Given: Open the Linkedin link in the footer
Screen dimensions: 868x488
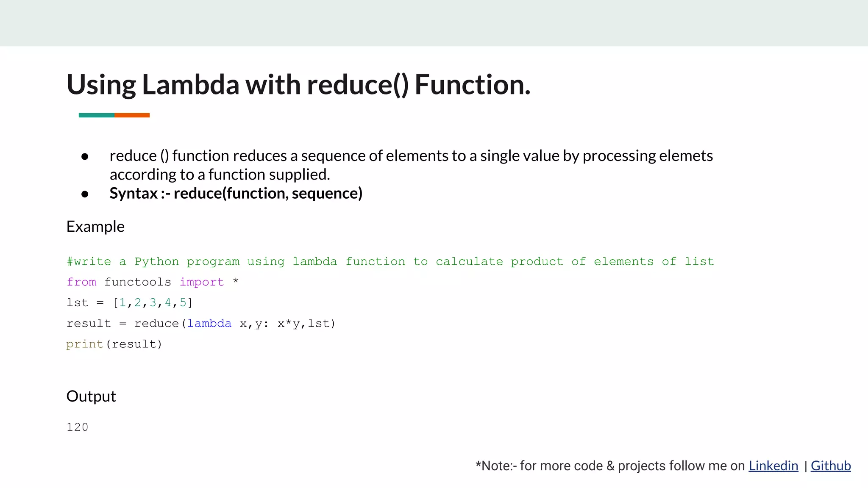Looking at the screenshot, I should [773, 466].
